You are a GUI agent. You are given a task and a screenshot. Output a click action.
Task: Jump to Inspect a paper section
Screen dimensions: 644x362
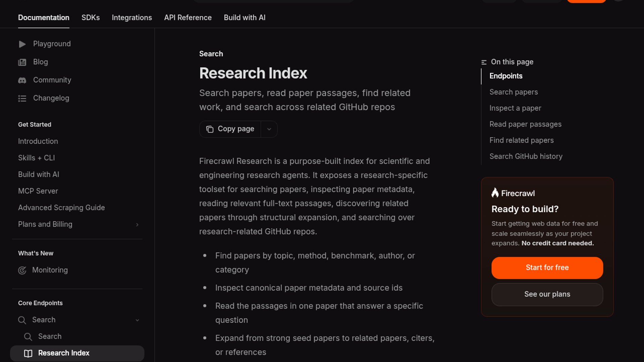point(515,108)
